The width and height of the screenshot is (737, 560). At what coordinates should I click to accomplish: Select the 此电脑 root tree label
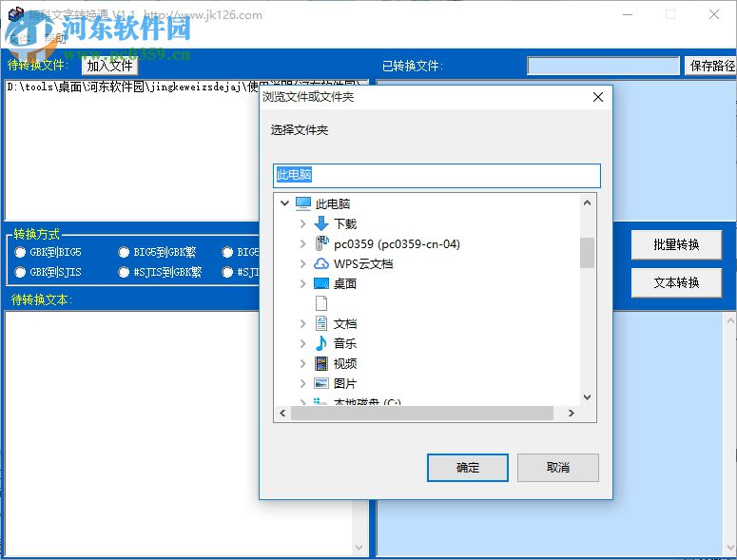pyautogui.click(x=332, y=203)
